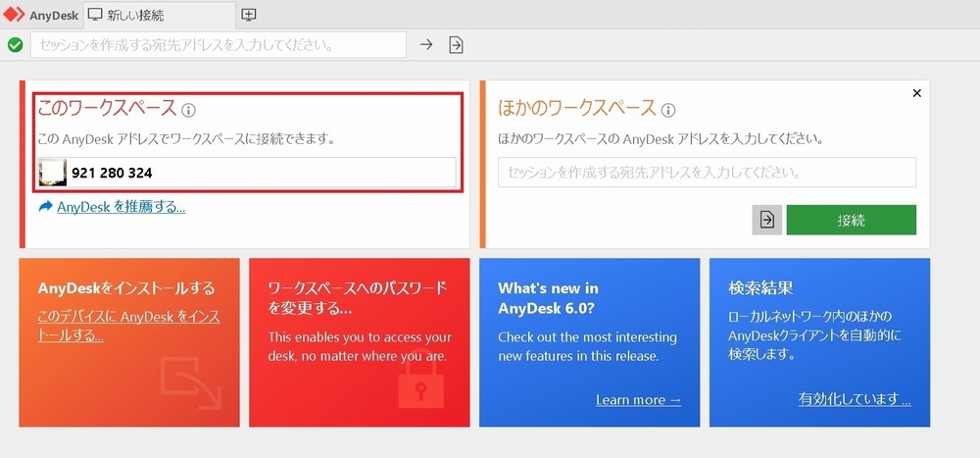
Task: Click the workspace avatar thumbnail
Action: (53, 173)
